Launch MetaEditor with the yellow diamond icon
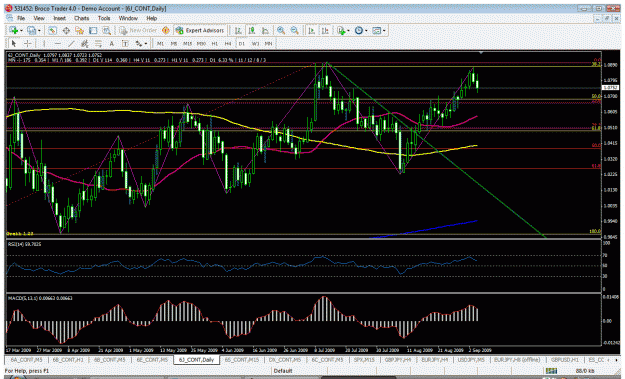The height and width of the screenshot is (379, 625). pyautogui.click(x=166, y=31)
